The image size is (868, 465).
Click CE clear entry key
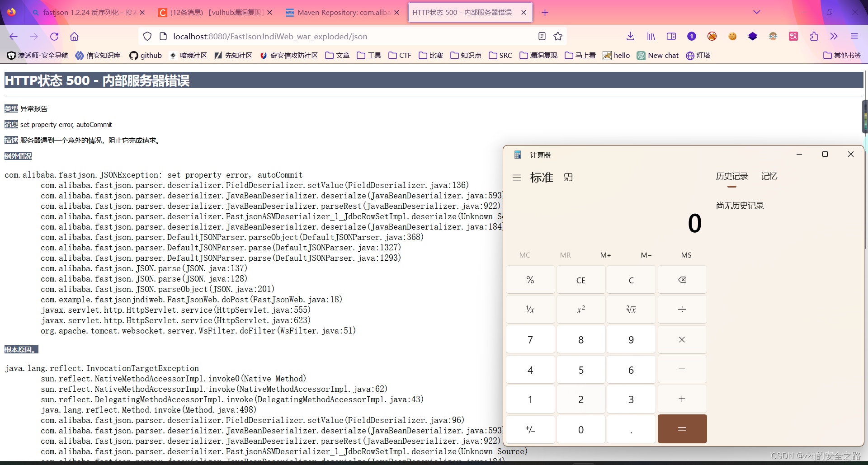point(581,280)
